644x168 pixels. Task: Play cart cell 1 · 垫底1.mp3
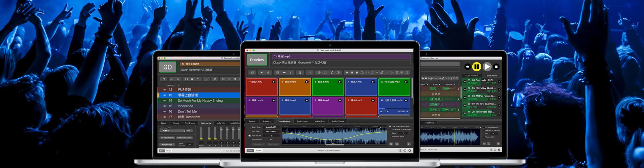click(274, 82)
